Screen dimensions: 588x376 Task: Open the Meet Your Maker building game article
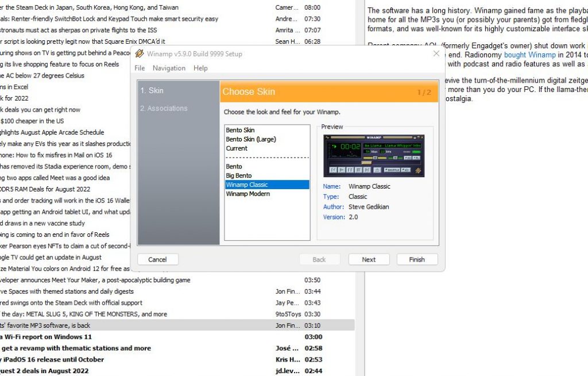pos(177,280)
